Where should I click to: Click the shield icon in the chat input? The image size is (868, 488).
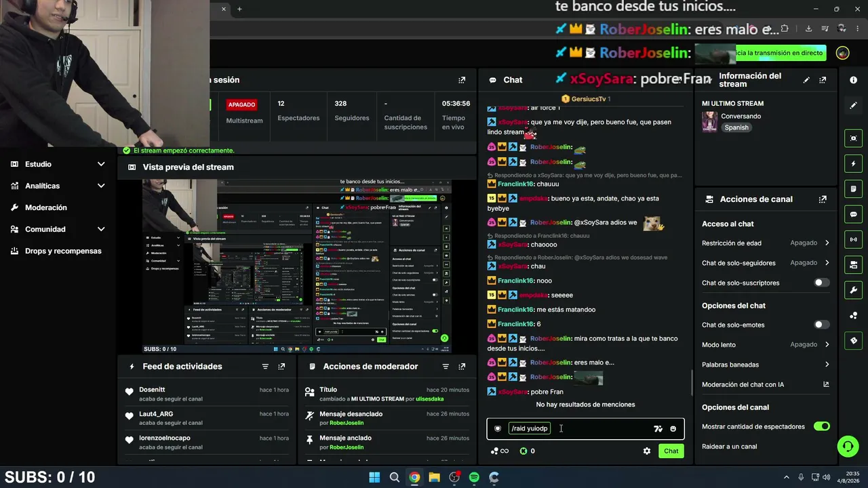point(498,428)
